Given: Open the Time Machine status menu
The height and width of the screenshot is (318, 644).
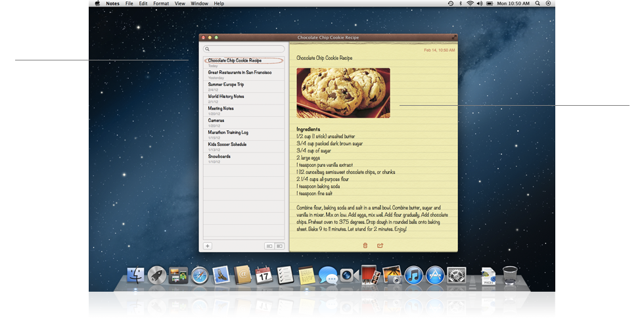Looking at the screenshot, I should [x=450, y=3].
